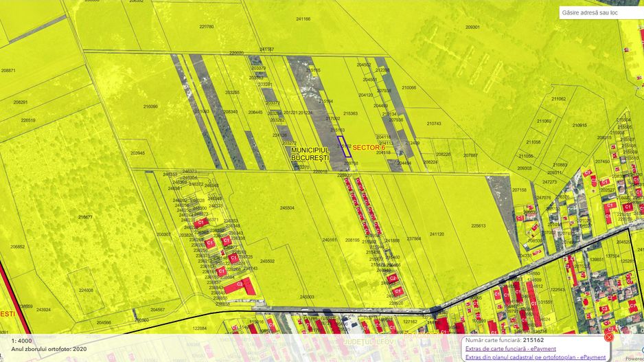Select parcel labeled 245504

click(x=287, y=208)
